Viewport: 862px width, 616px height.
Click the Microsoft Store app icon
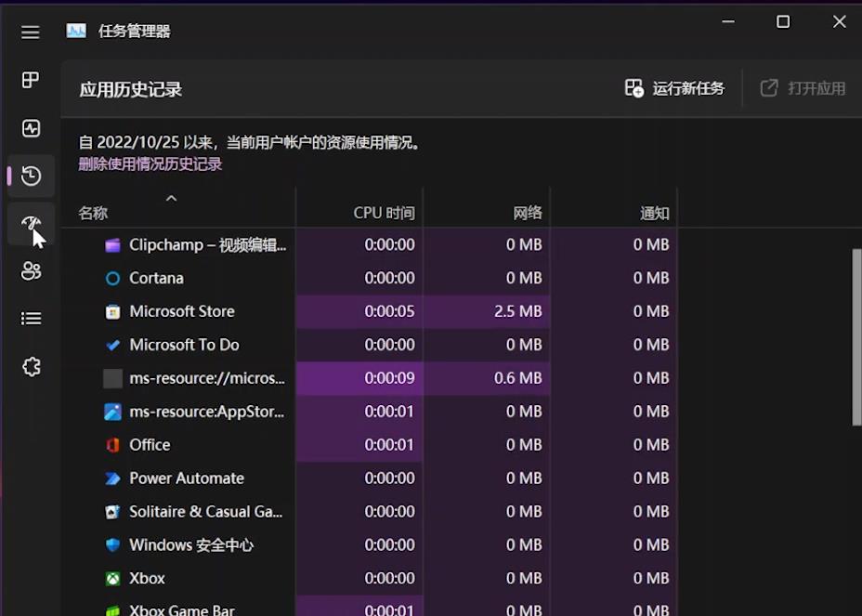click(x=111, y=311)
